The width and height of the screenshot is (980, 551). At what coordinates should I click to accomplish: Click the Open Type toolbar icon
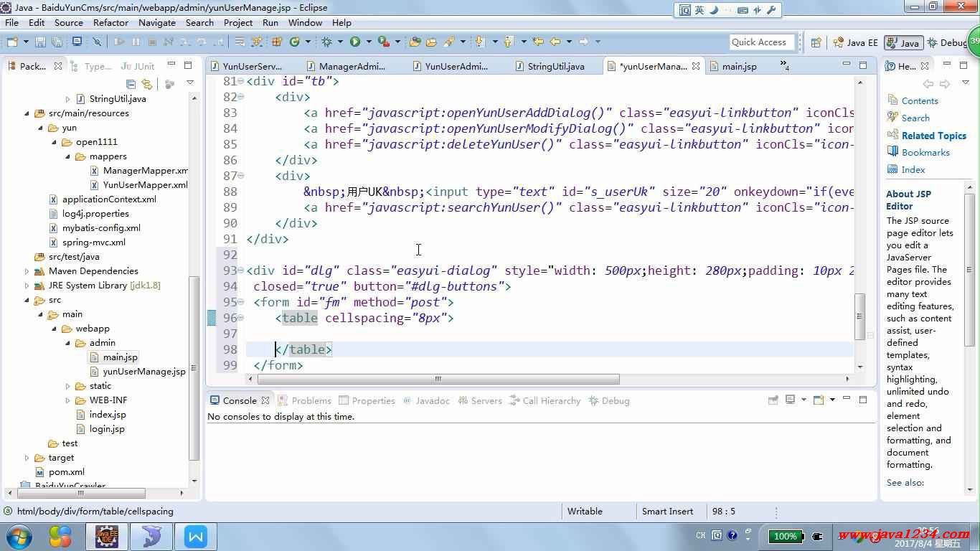point(415,42)
